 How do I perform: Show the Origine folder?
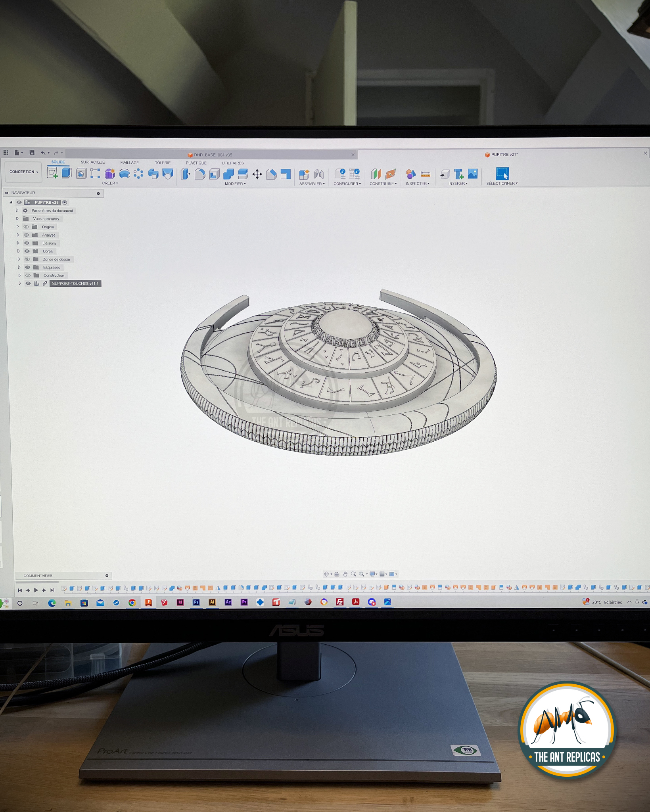click(26, 227)
